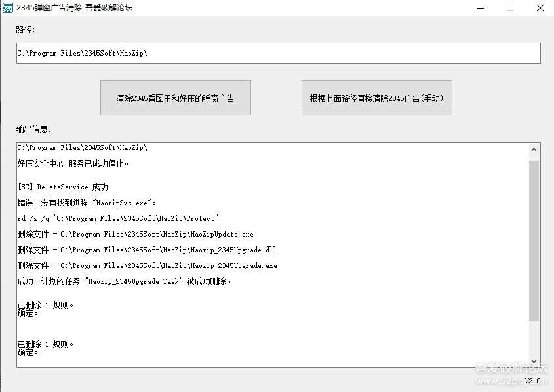Viewport: 554px width, 392px height.
Task: Click 根据上面路径直接清除2345广告(手动) button
Action: tap(376, 98)
